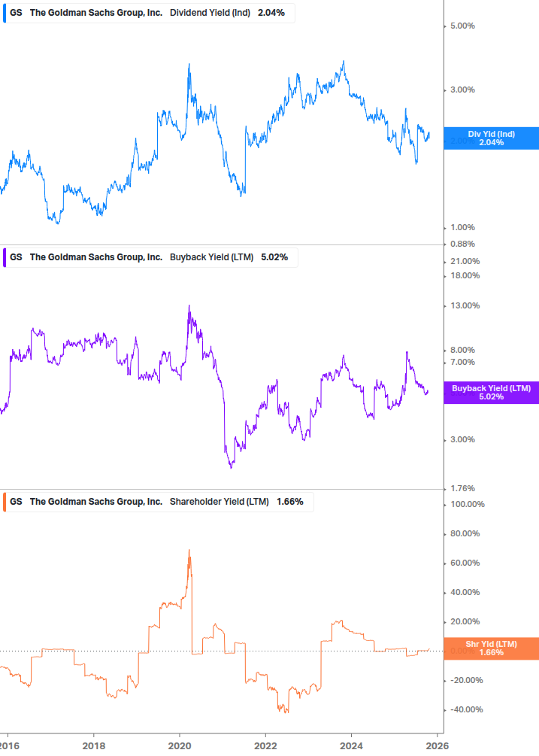Screen dimensions: 539x756
Task: Click the 2022 label on time axis
Action: pyautogui.click(x=265, y=745)
